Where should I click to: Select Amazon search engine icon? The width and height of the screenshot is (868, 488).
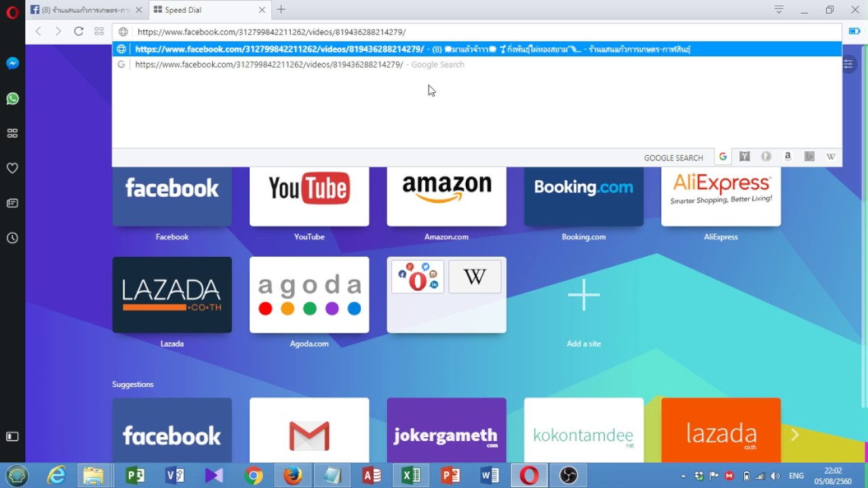click(787, 157)
